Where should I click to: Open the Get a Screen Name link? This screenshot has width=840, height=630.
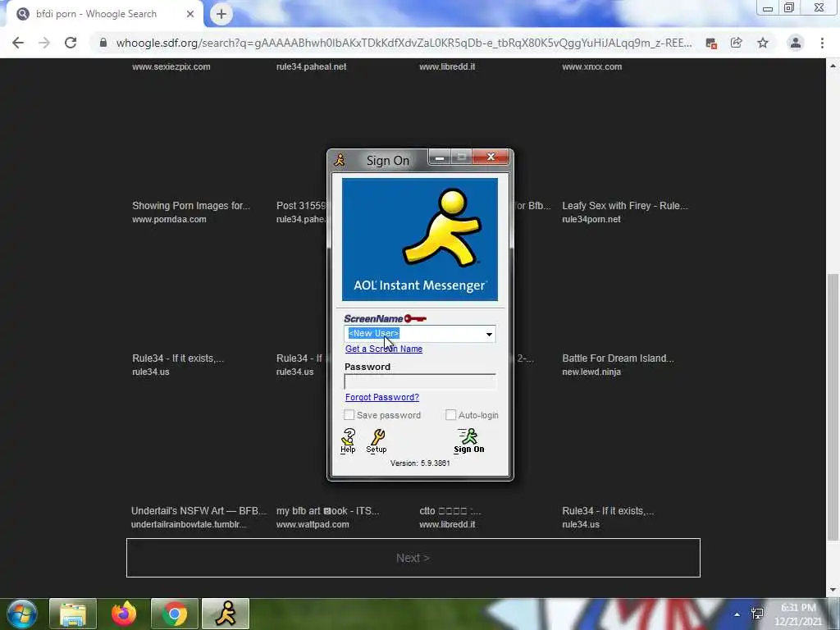[384, 349]
